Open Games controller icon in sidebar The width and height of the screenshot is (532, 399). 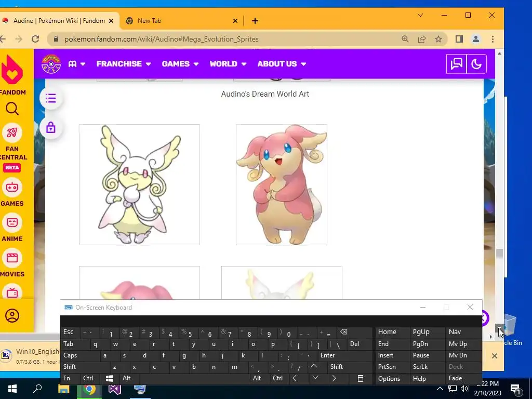[x=12, y=187]
